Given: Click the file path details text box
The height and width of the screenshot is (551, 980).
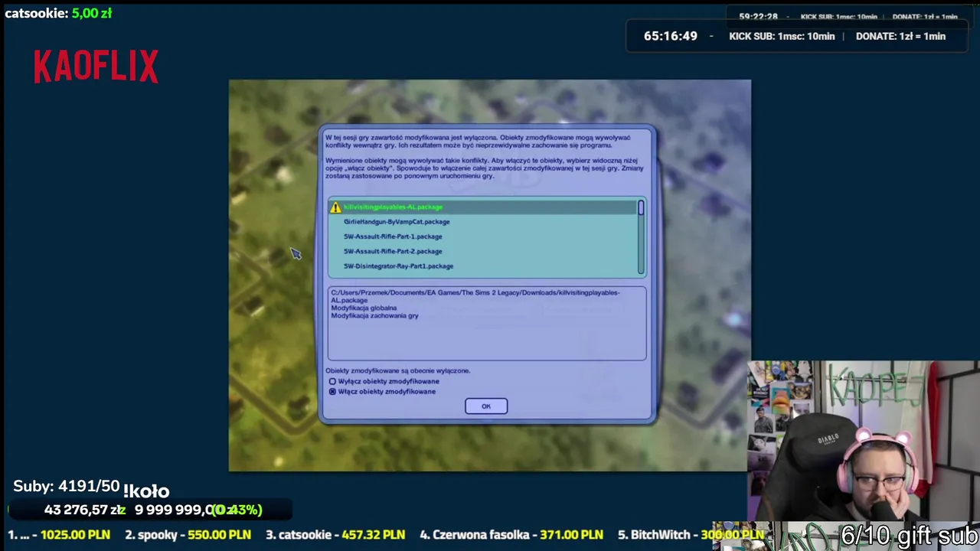Looking at the screenshot, I should click(487, 323).
